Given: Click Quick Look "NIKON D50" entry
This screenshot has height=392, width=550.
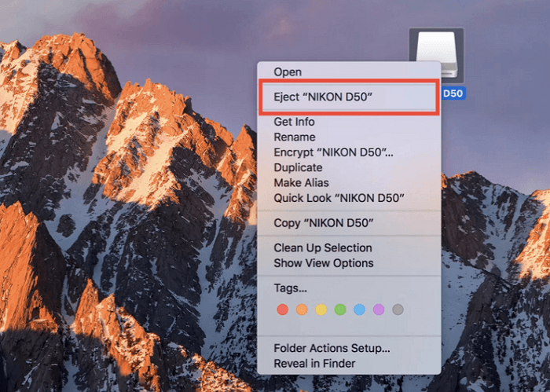Looking at the screenshot, I should click(x=349, y=198).
